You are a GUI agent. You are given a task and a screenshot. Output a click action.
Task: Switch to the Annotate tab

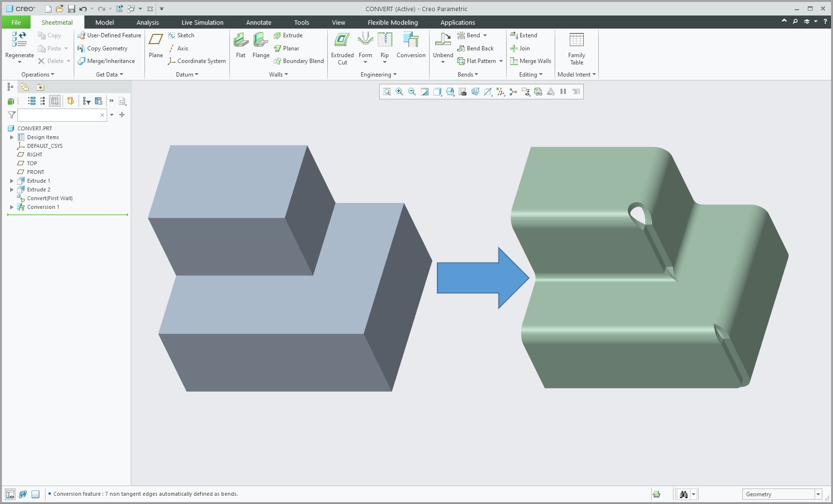coord(259,22)
